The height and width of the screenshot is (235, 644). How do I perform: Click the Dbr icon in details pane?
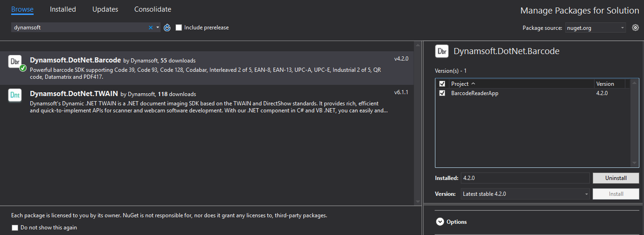442,51
